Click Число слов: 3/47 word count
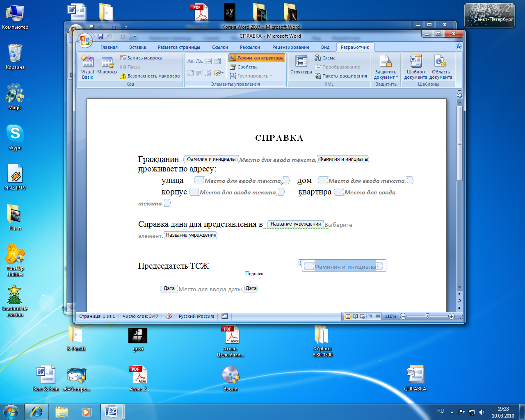This screenshot has width=525, height=420. [140, 316]
